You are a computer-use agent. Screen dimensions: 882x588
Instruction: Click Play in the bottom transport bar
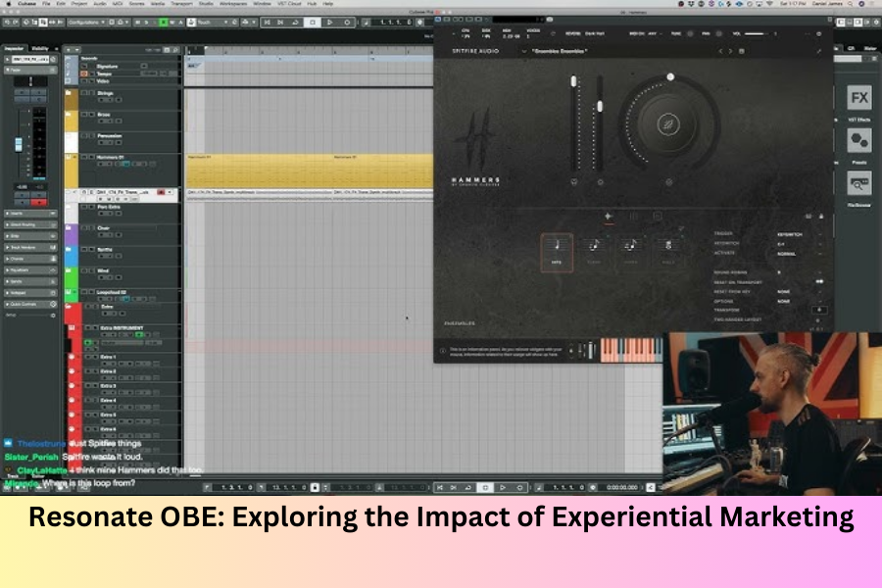point(503,487)
